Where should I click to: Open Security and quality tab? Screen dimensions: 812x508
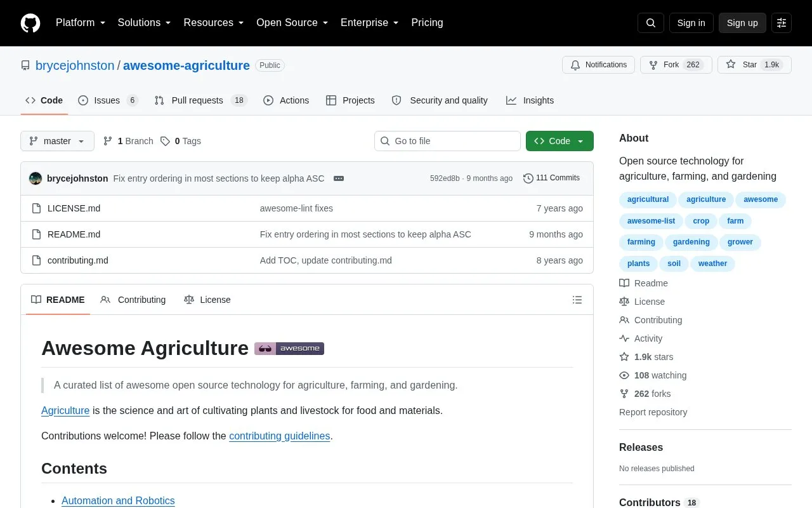pyautogui.click(x=440, y=100)
